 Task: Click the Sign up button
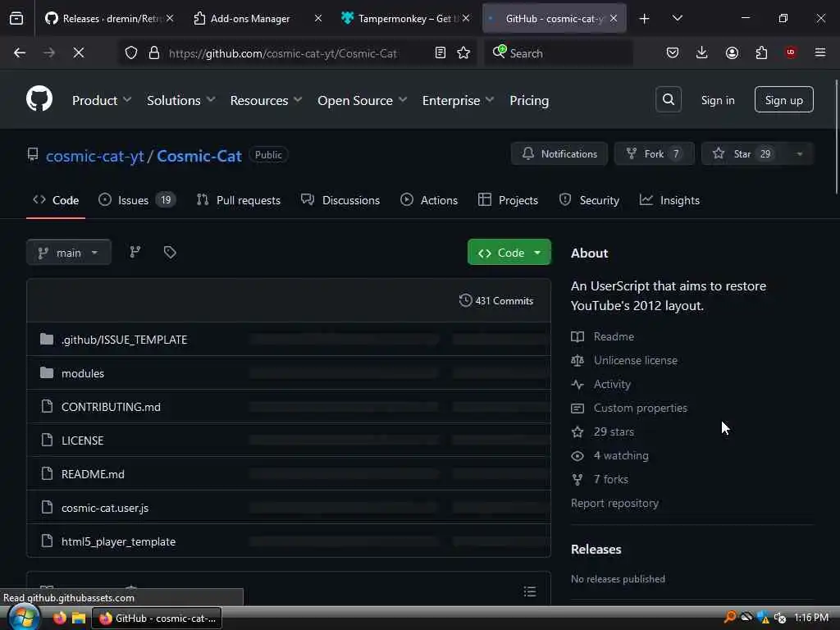click(783, 99)
